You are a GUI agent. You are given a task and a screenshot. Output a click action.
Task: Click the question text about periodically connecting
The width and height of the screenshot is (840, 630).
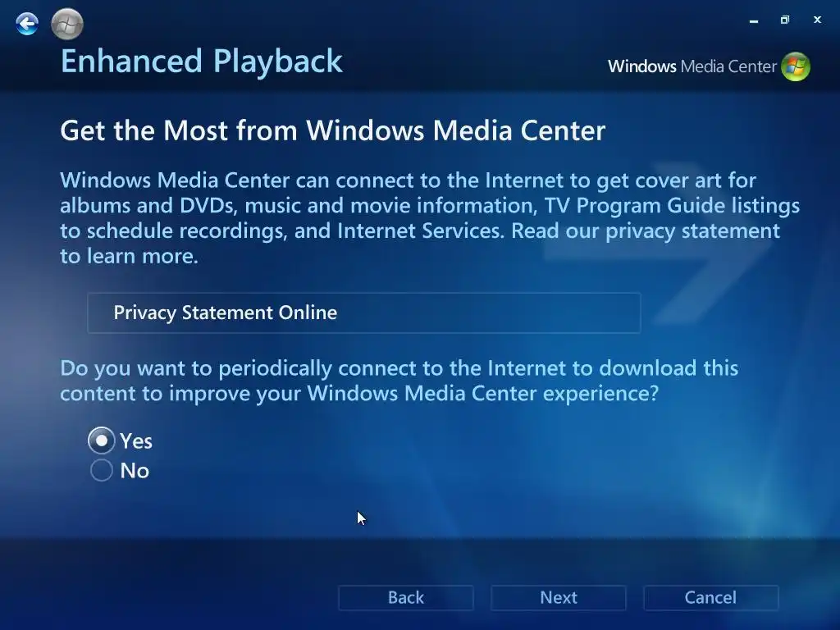click(399, 381)
